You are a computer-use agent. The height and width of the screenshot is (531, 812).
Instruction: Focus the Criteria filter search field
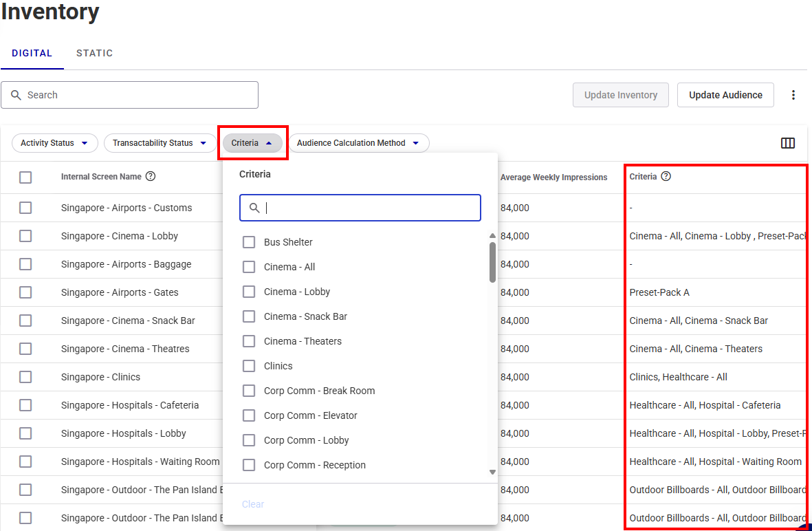coord(360,208)
